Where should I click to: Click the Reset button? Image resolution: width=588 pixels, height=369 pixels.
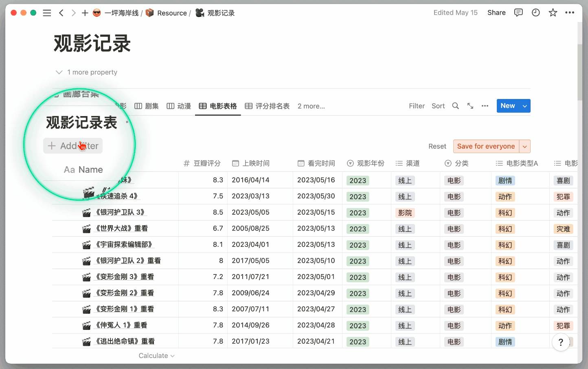(x=437, y=146)
